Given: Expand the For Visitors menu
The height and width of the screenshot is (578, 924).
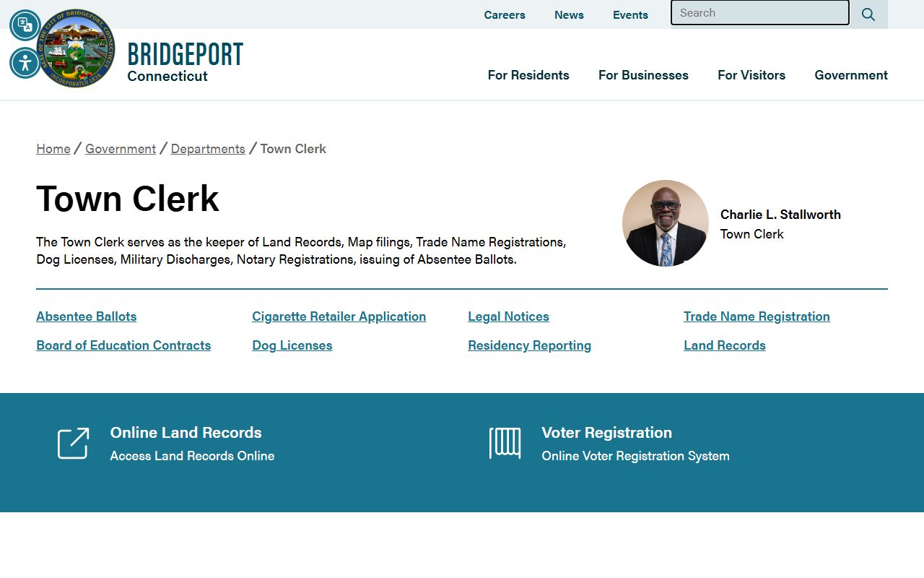Looking at the screenshot, I should (x=751, y=75).
